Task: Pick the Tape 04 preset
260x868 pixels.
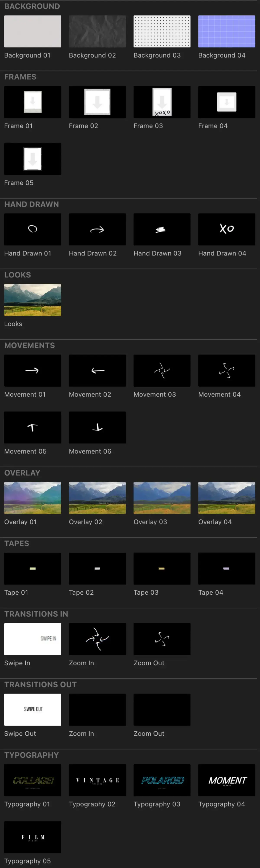Action: [227, 568]
